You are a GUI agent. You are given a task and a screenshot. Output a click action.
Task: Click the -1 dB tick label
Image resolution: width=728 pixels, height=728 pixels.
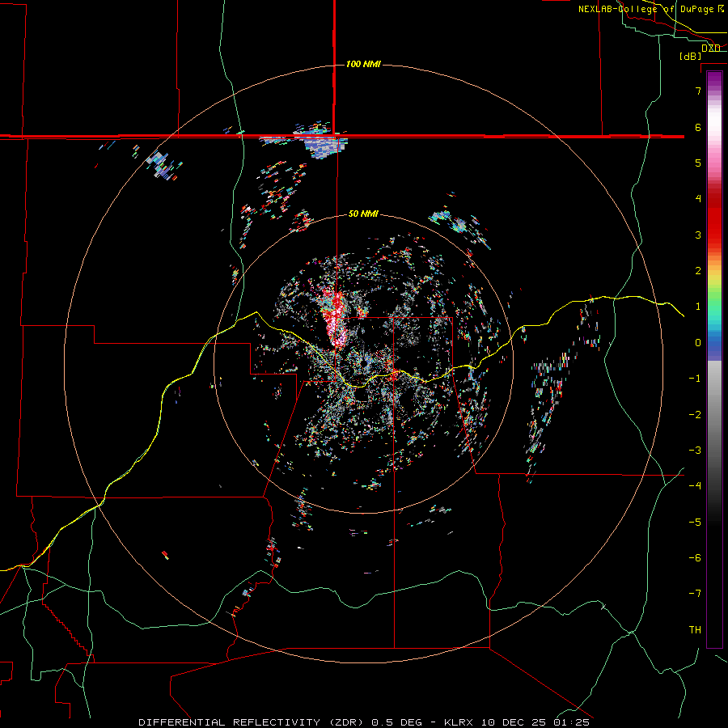[695, 379]
